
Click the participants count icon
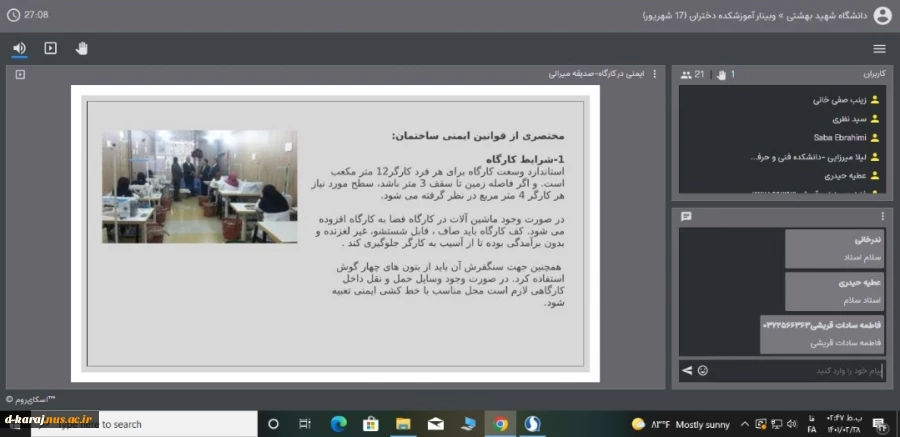click(687, 75)
